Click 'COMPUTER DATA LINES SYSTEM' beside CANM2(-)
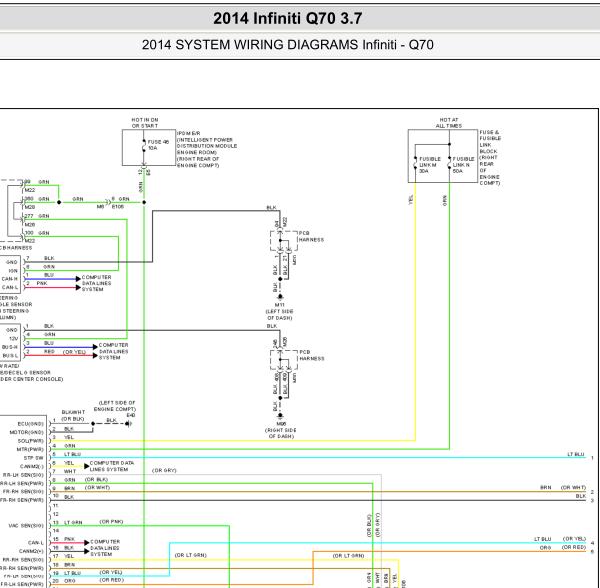 click(x=112, y=466)
